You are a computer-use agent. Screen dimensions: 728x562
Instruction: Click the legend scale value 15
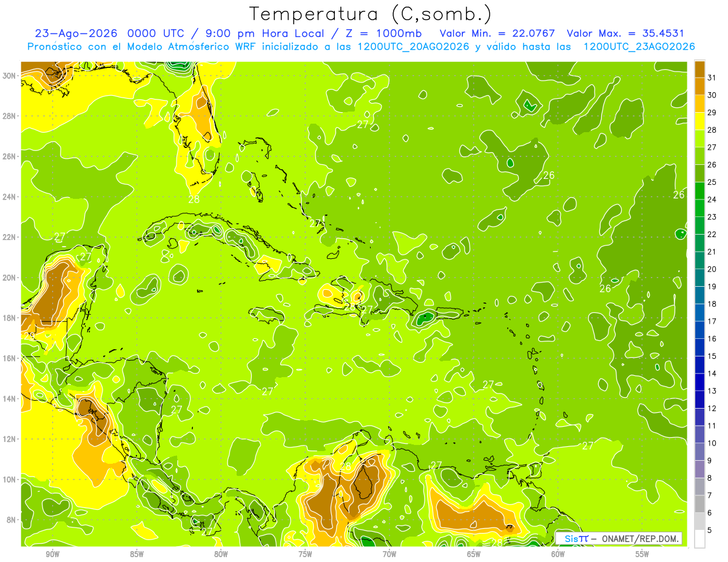click(x=712, y=356)
